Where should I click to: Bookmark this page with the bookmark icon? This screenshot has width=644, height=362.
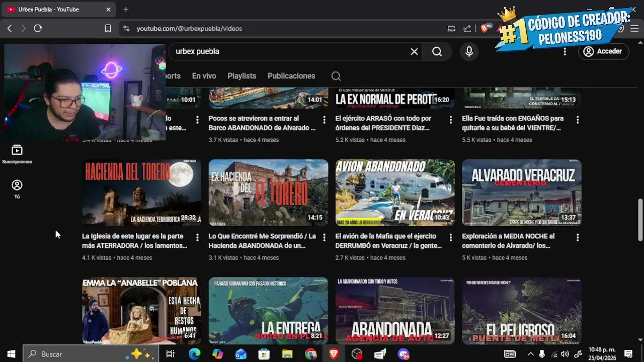click(x=108, y=29)
